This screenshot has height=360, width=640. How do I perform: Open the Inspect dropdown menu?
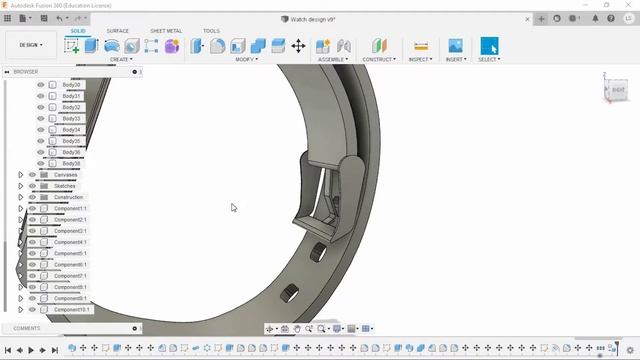(x=420, y=60)
